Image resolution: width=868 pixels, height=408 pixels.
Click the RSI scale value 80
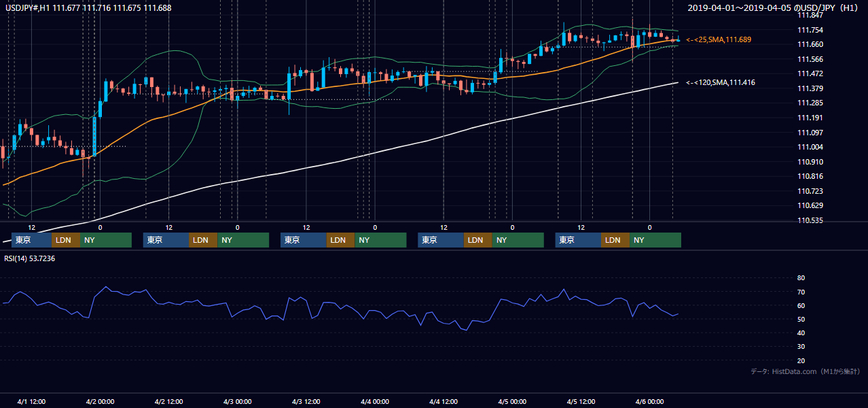(801, 278)
